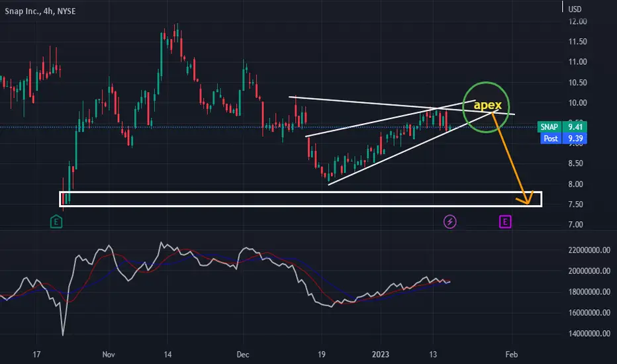Click the Feb label on time axis

point(512,354)
